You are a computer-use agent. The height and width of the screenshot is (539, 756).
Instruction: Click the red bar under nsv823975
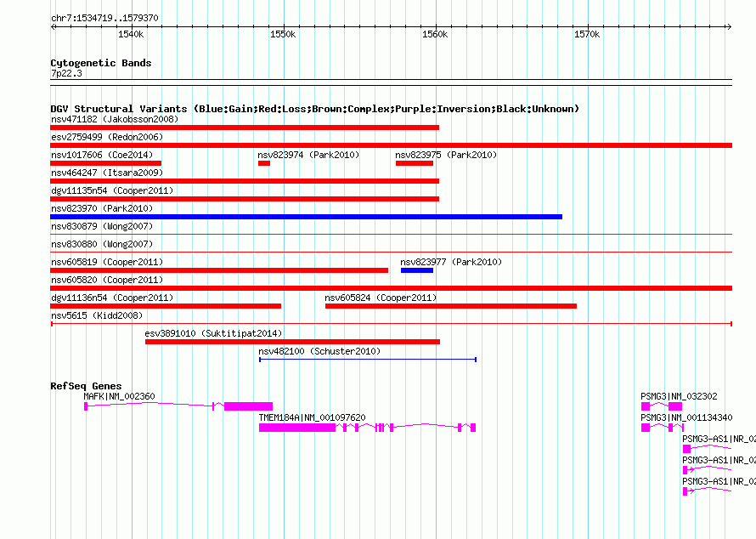pyautogui.click(x=415, y=163)
